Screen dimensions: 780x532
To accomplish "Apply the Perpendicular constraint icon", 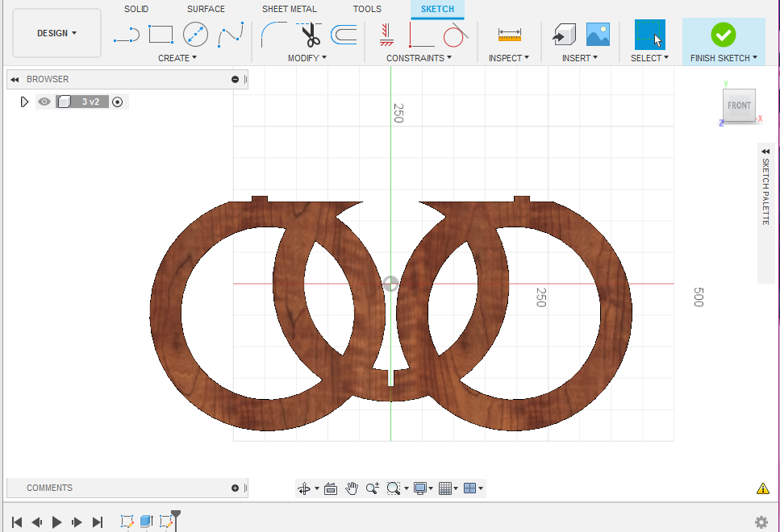I will tap(421, 35).
